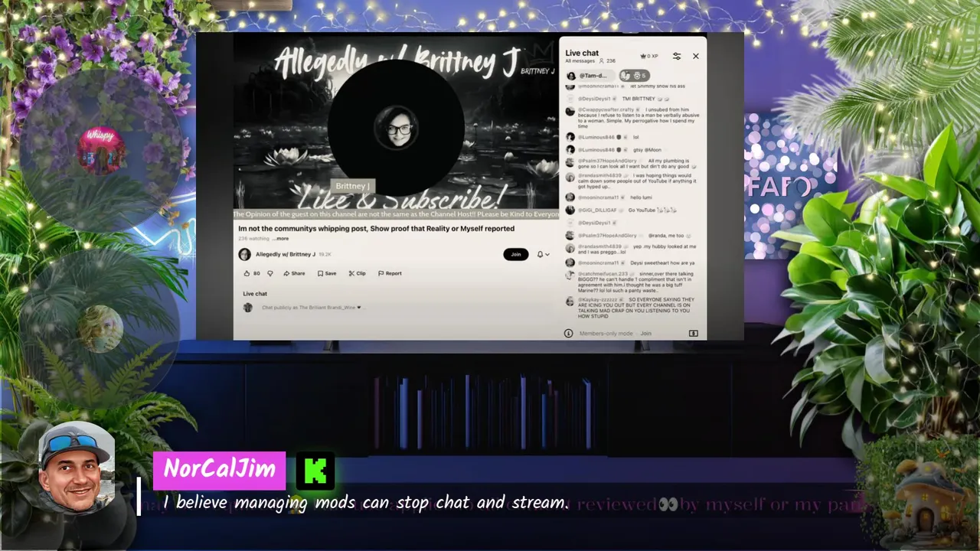Open the All messages filter
The image size is (980, 551).
[x=580, y=60]
